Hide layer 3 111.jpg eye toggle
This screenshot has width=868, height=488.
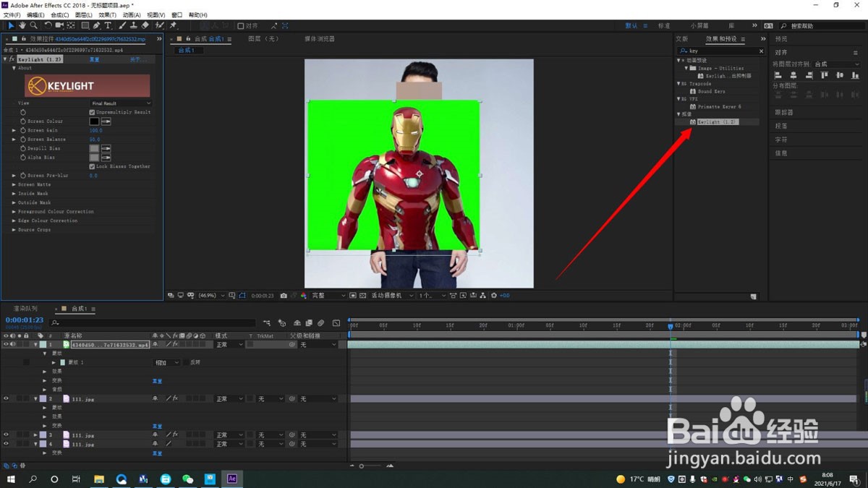click(7, 435)
